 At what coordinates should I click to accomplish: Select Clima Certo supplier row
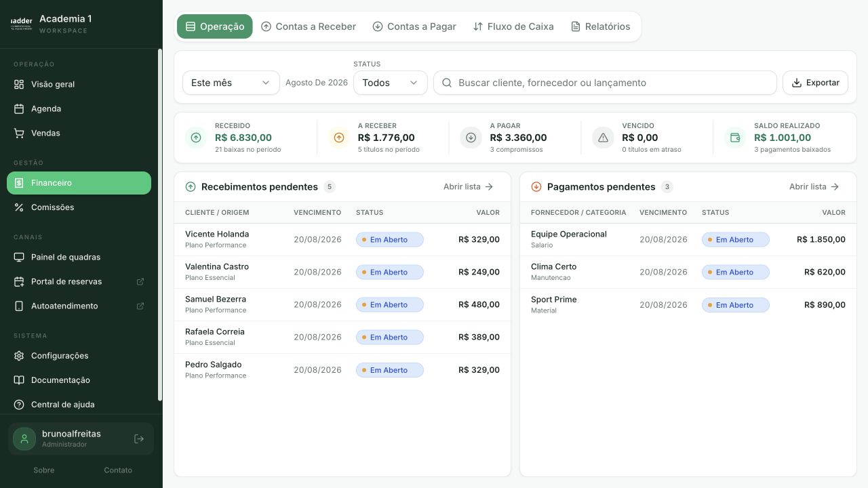(x=688, y=272)
